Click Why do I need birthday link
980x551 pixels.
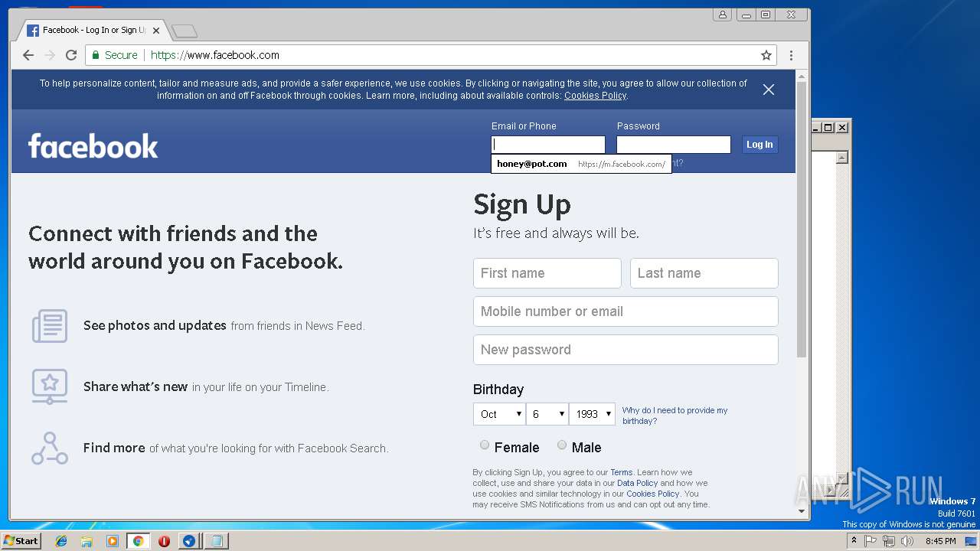coord(675,416)
